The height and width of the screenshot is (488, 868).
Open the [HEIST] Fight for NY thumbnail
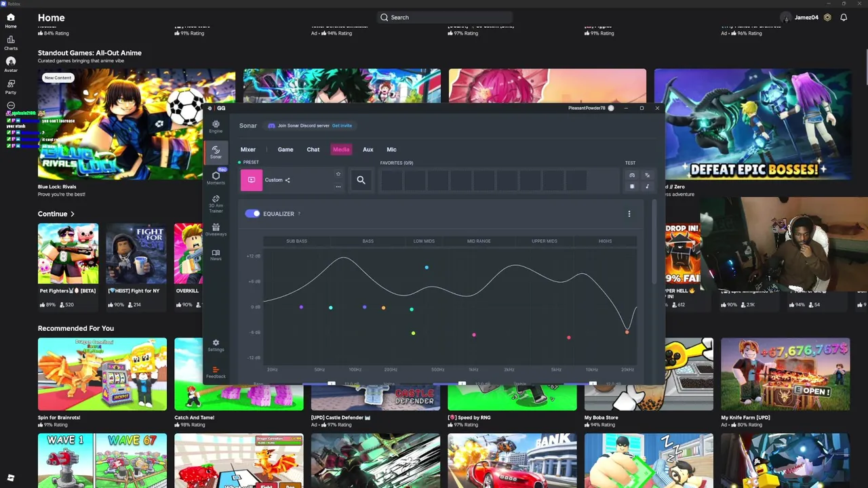tap(136, 253)
